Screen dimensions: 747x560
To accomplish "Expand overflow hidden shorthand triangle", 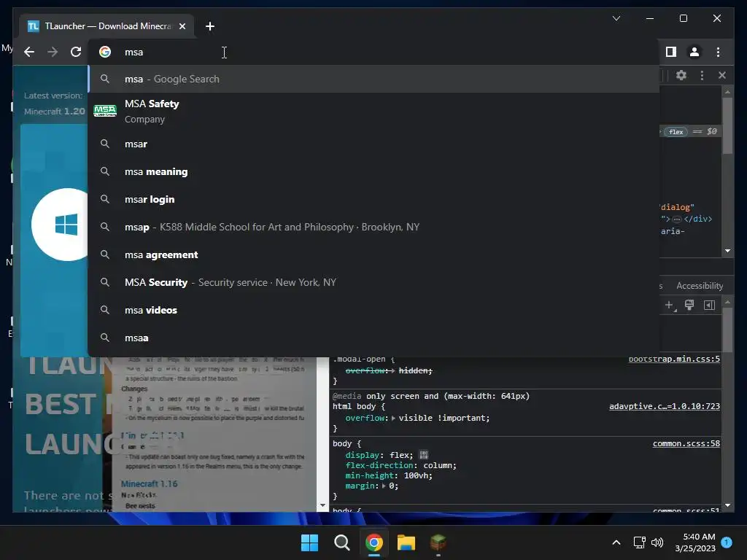I will (x=393, y=370).
